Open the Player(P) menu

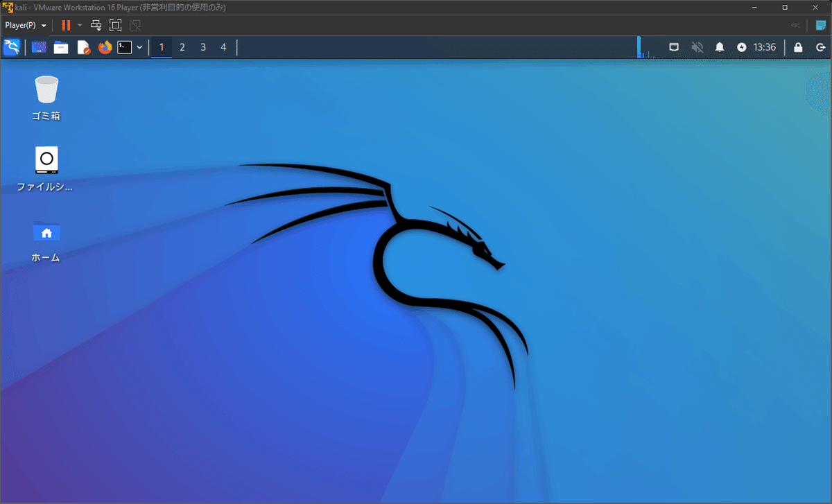tap(26, 25)
